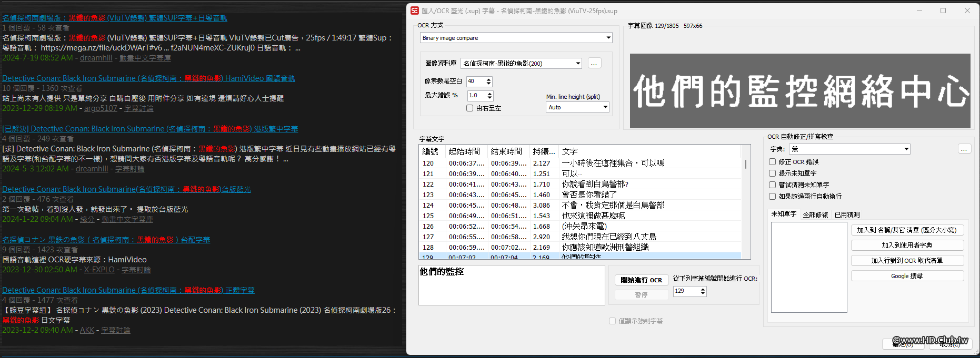
Task: Click the subtitle list vertical scrollbar
Action: point(746,202)
